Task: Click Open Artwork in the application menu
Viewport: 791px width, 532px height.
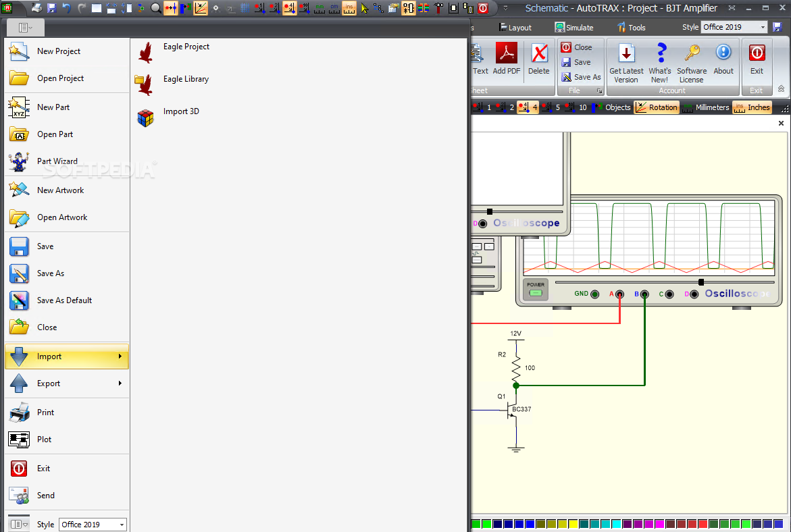Action: (67, 218)
